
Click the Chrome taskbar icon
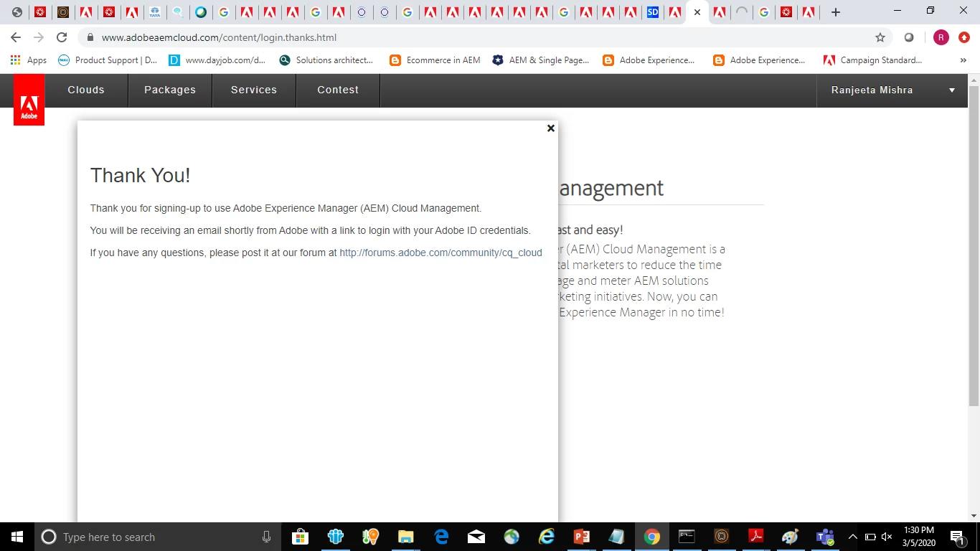tap(652, 537)
